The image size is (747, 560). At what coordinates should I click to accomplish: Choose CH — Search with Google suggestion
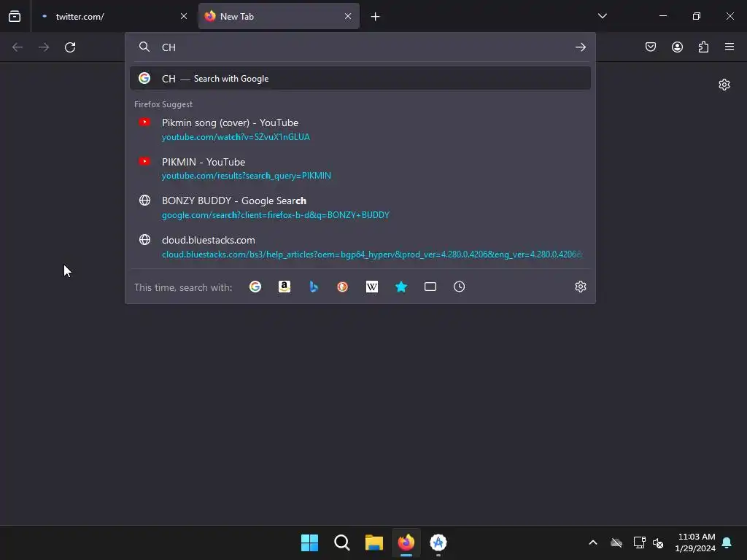click(360, 79)
